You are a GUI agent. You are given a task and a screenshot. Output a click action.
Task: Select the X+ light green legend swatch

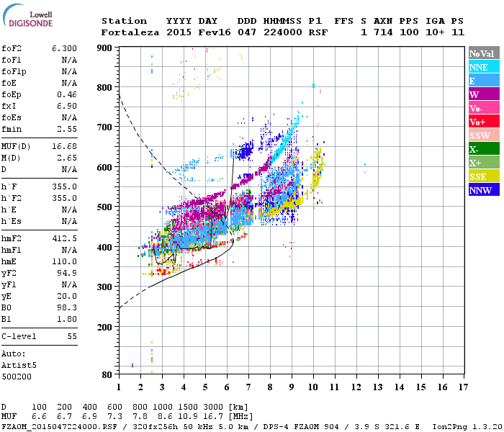pyautogui.click(x=484, y=163)
